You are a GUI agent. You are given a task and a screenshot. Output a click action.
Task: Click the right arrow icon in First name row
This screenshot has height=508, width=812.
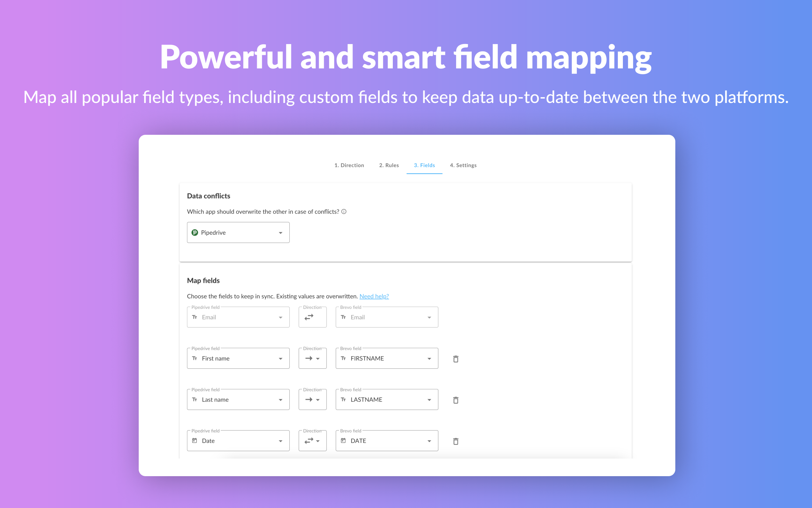(x=309, y=358)
